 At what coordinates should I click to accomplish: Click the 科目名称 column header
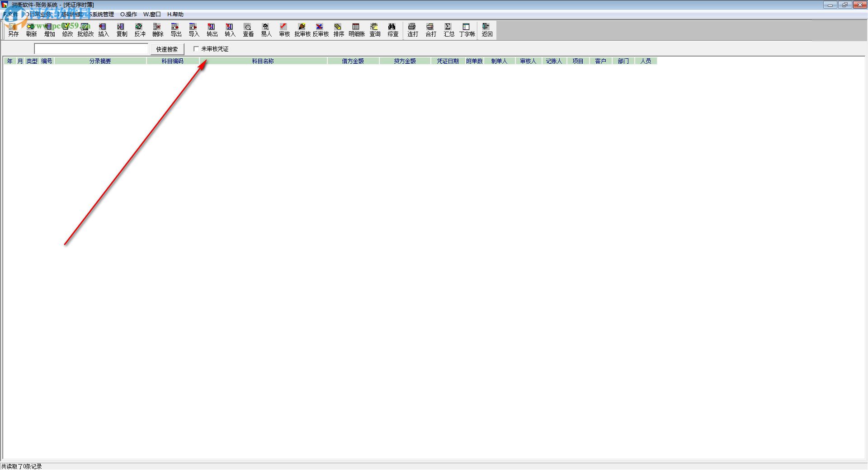click(x=263, y=61)
